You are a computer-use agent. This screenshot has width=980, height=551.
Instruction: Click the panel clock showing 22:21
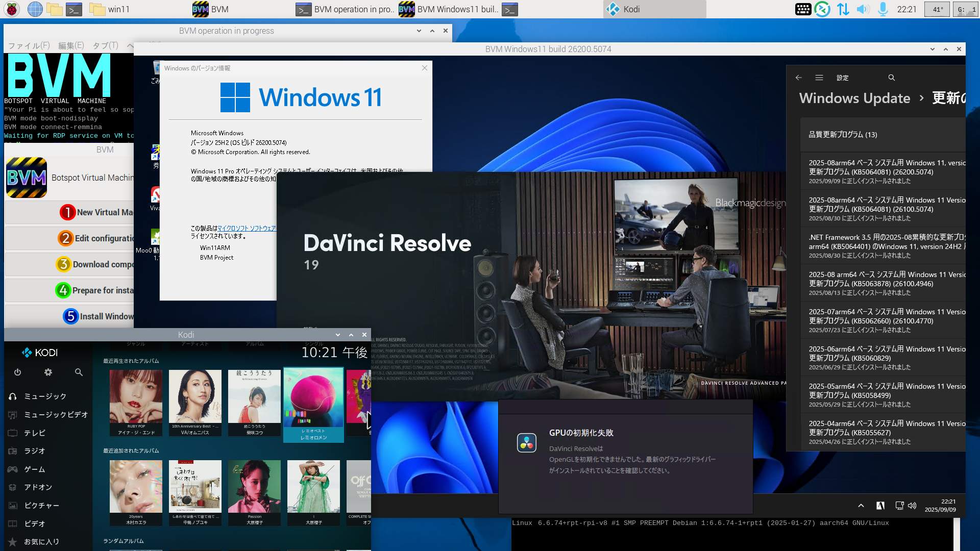coord(906,9)
